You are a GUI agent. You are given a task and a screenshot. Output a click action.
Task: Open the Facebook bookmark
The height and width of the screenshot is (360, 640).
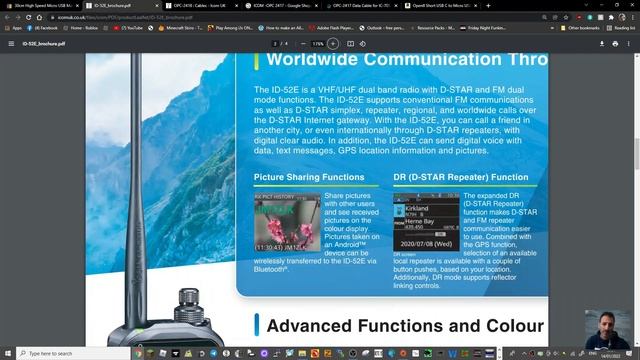[42, 28]
